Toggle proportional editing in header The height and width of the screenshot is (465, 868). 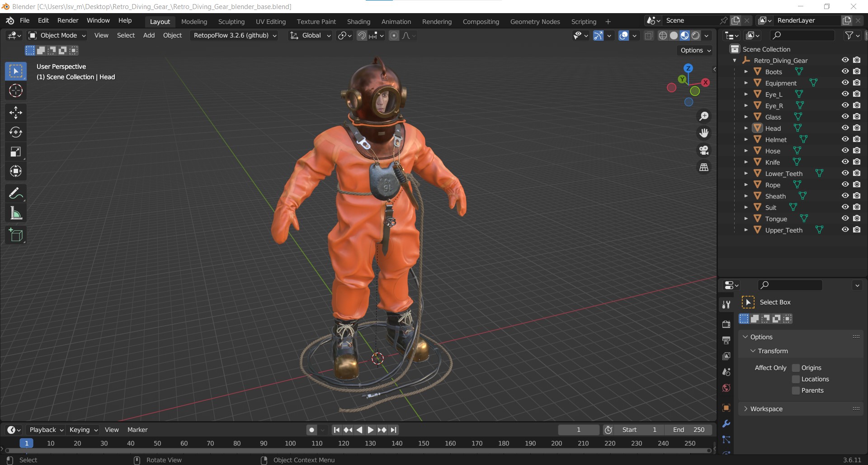point(394,35)
